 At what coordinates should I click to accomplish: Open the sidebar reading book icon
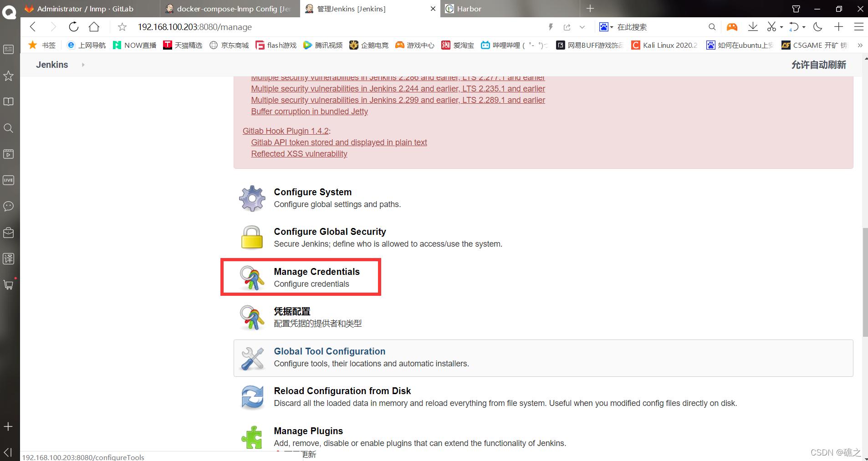(x=8, y=101)
